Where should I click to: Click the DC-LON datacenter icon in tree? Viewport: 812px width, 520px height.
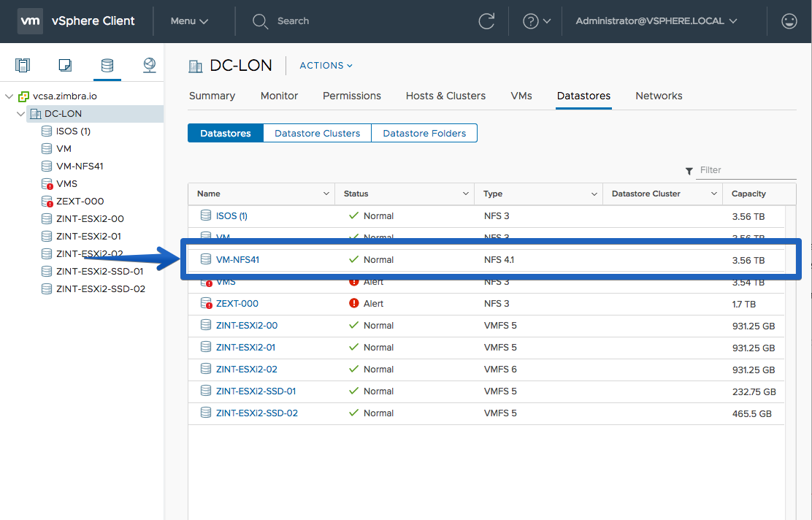coord(36,113)
